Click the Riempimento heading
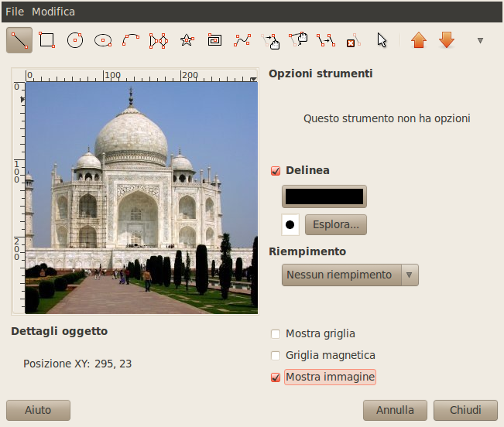Viewport: 504px width, 427px height. pyautogui.click(x=307, y=251)
